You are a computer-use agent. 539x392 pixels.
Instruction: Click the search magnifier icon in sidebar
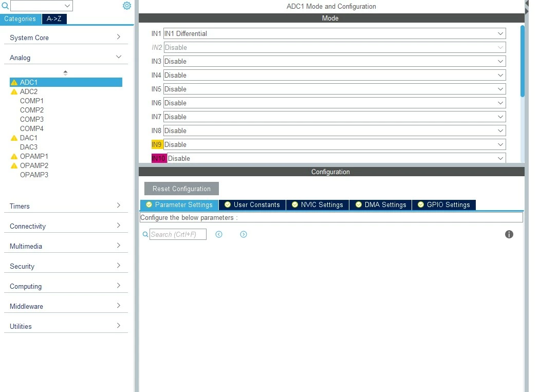(5, 6)
